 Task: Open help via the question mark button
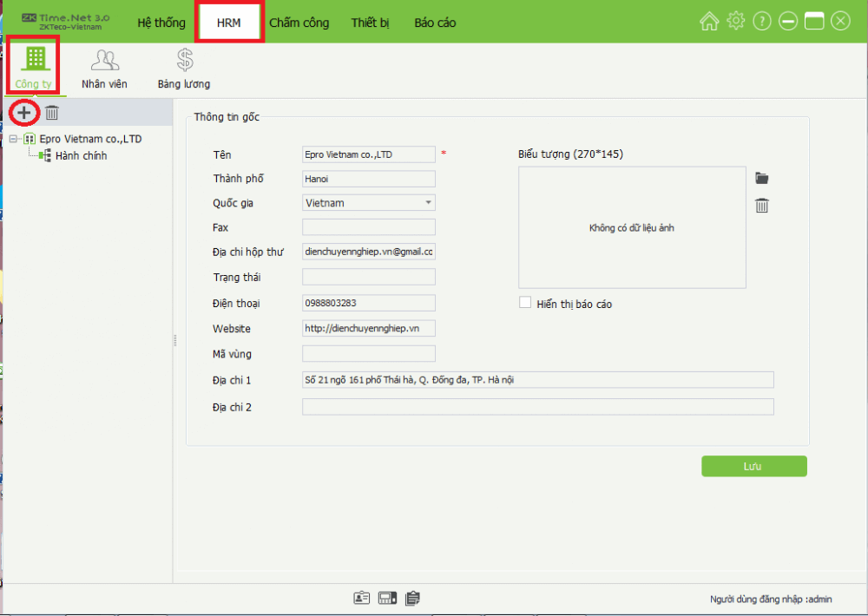pos(761,21)
